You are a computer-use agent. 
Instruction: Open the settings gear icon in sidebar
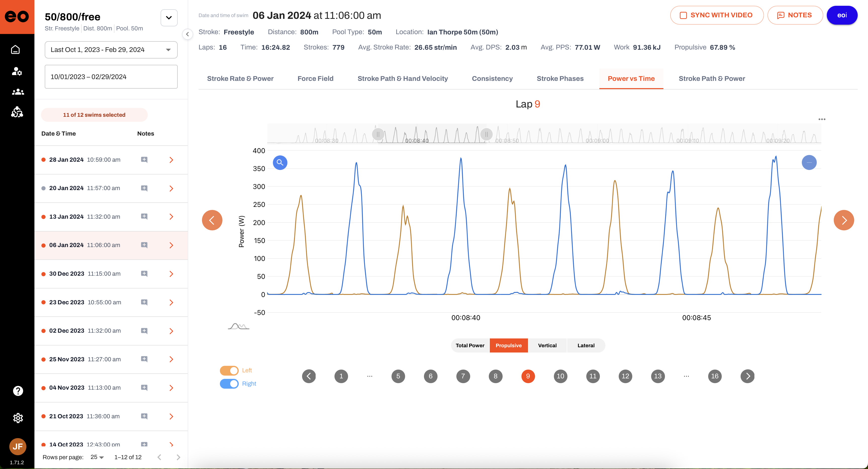point(18,418)
